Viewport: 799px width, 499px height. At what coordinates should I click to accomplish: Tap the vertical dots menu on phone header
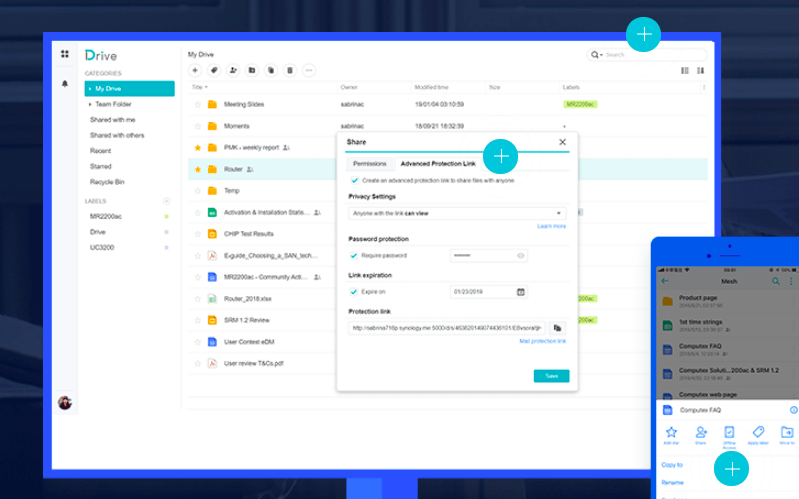click(791, 281)
